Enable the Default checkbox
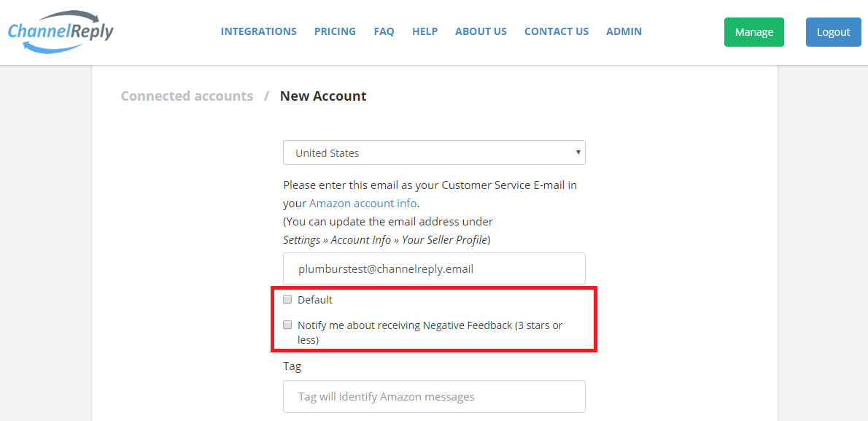 (x=287, y=300)
